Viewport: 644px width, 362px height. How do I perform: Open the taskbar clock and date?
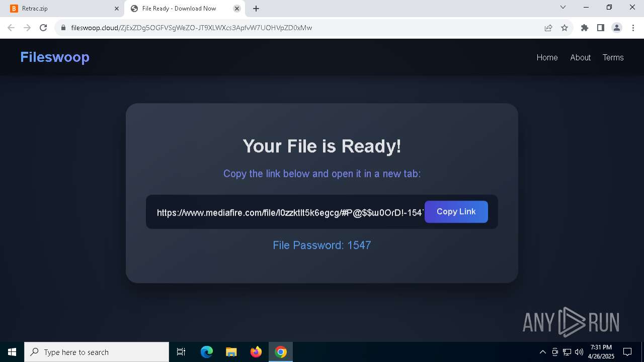pos(601,352)
